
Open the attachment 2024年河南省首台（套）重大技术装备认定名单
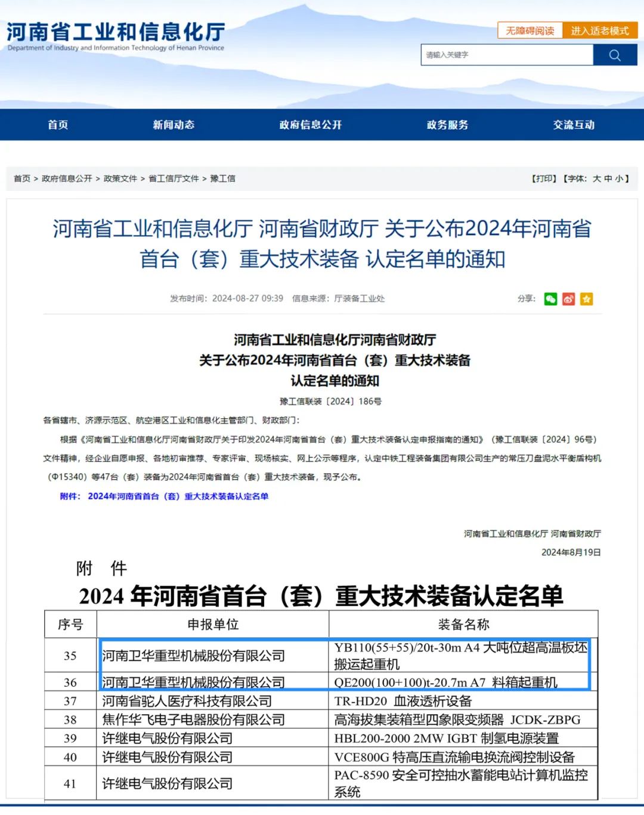(178, 496)
